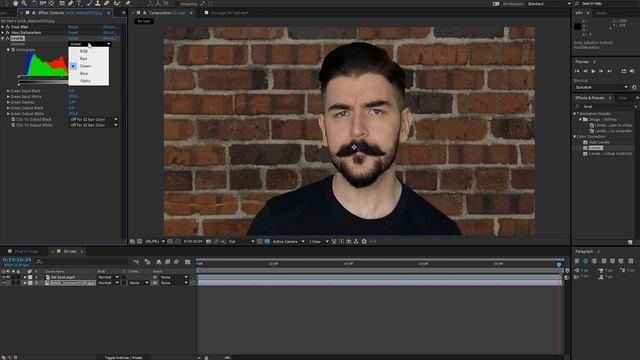Step forward one frame in Preview
This screenshot has width=640, height=360.
[x=601, y=71]
